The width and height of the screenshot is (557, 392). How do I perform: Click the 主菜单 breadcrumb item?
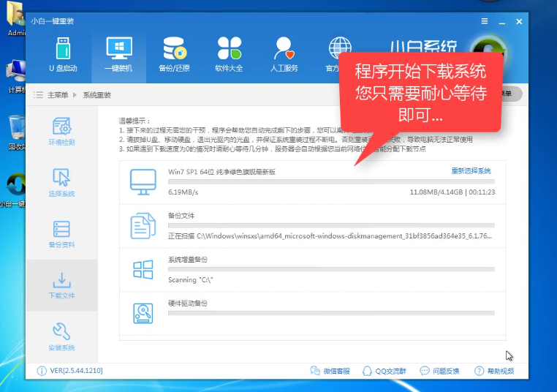coord(57,95)
